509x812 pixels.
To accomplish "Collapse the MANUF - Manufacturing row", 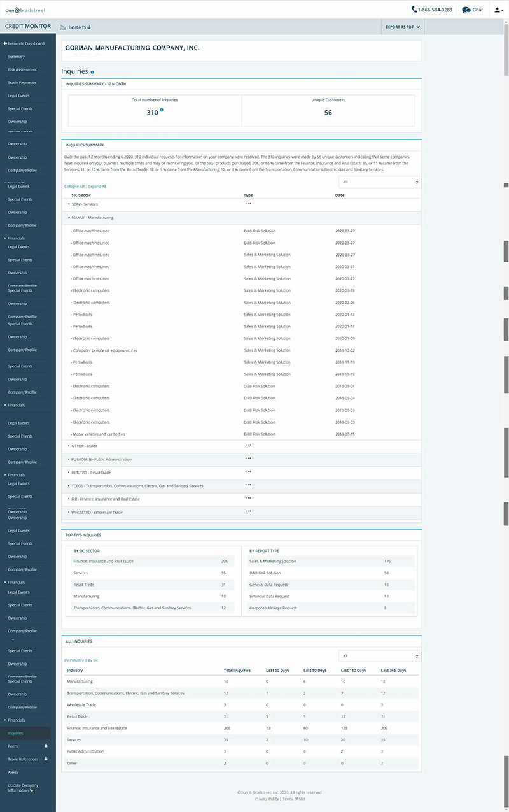I will click(242, 218).
